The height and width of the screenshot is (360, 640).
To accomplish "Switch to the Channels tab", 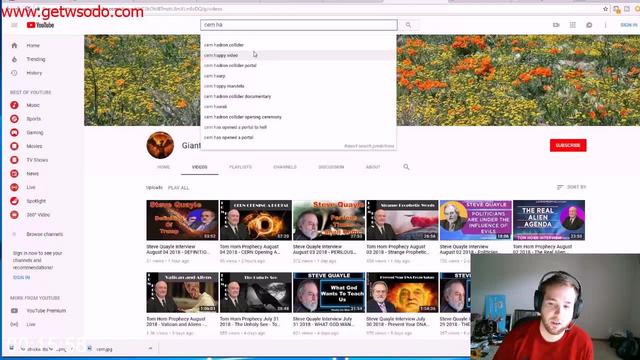I will point(285,167).
